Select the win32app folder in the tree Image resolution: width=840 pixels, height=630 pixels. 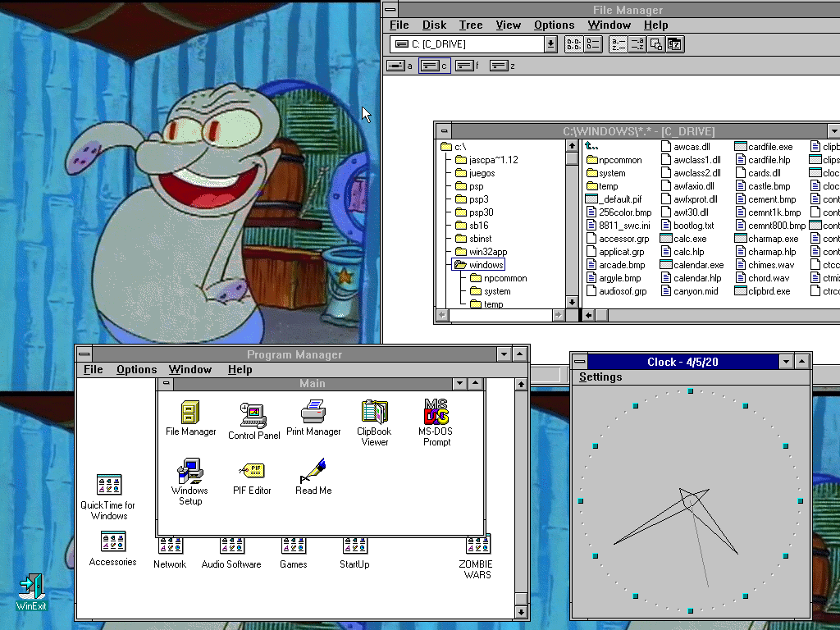[487, 252]
